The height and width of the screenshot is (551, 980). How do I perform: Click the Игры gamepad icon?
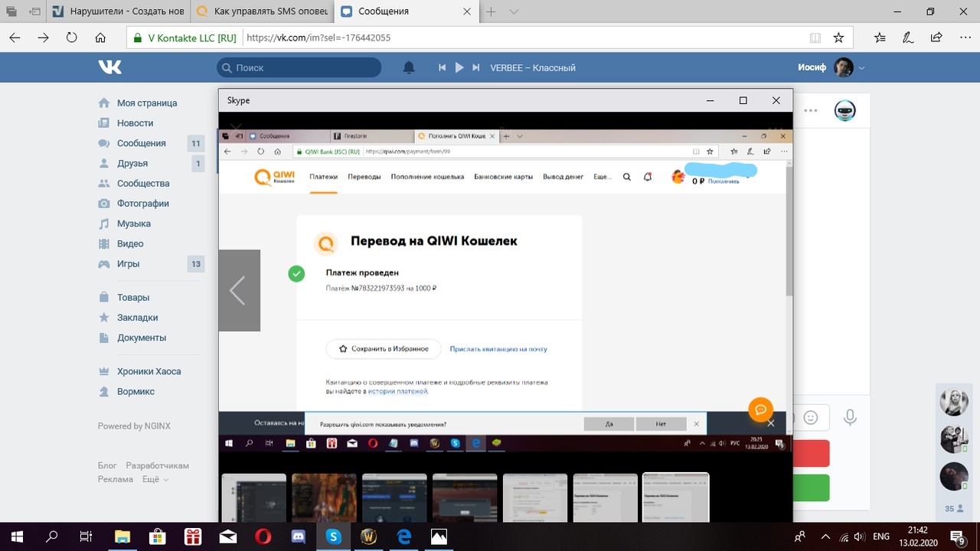pyautogui.click(x=103, y=264)
